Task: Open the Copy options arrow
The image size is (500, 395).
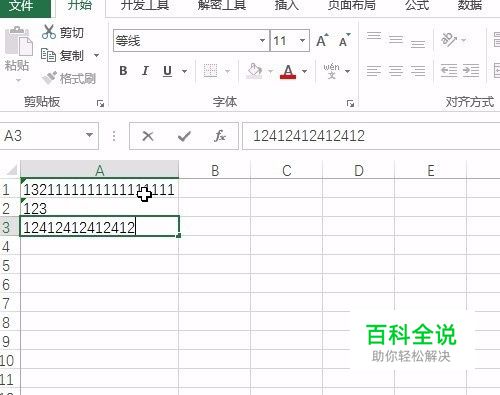Action: 97,55
